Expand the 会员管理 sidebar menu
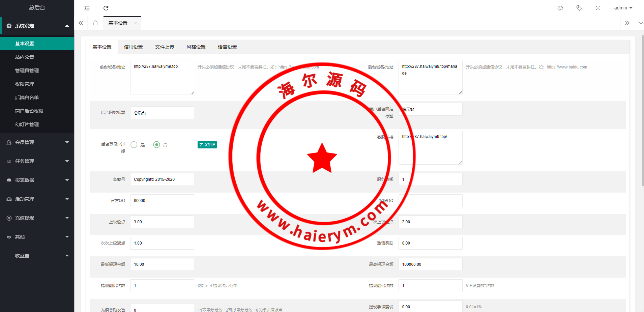Image resolution: width=644 pixels, height=312 pixels. click(x=37, y=142)
